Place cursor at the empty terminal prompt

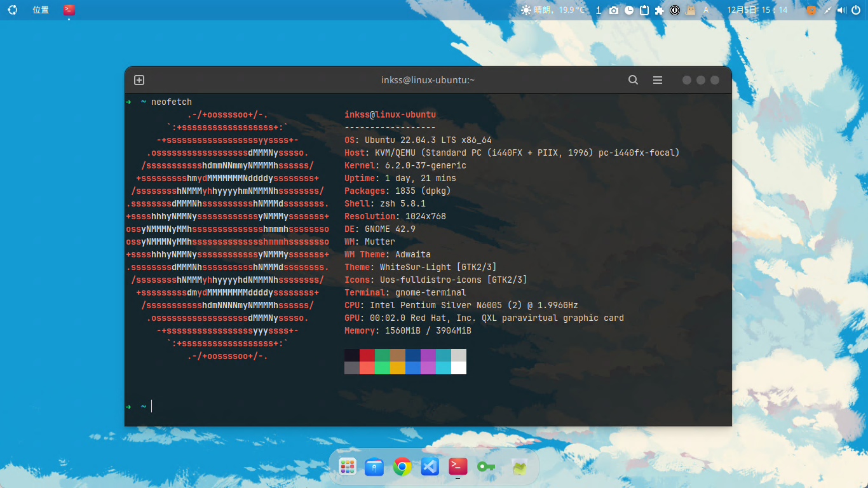coord(152,406)
